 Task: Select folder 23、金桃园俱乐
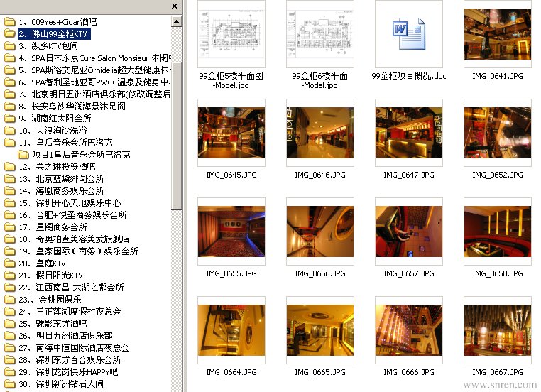tap(50, 300)
